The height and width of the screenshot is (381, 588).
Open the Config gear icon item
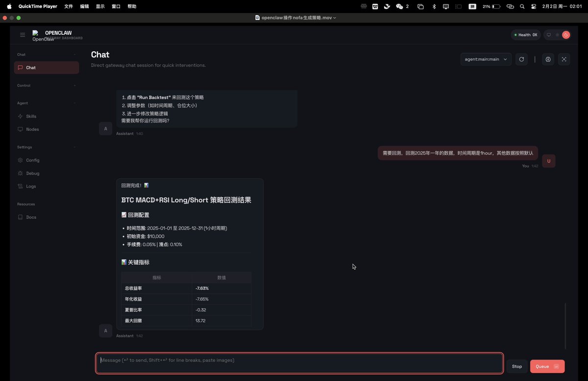click(47, 160)
